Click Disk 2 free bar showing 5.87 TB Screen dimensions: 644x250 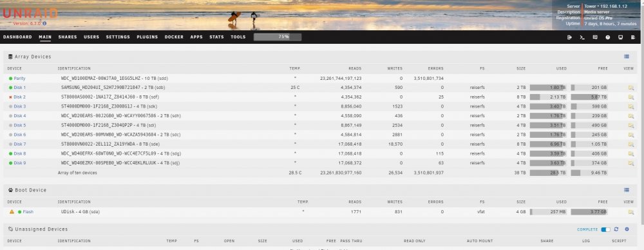tap(589, 97)
